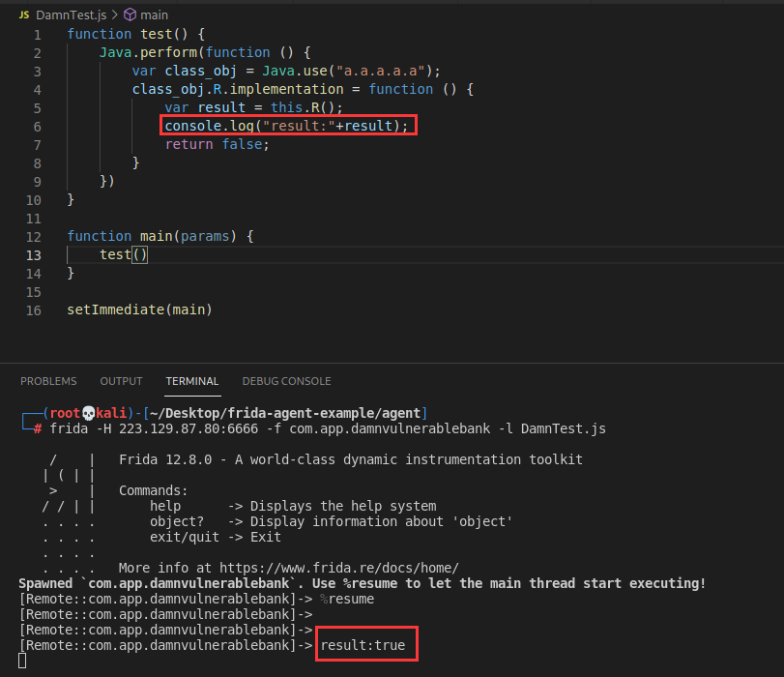Open the PROBLEMS panel tab
Screen dimensions: 784x677
pos(48,381)
